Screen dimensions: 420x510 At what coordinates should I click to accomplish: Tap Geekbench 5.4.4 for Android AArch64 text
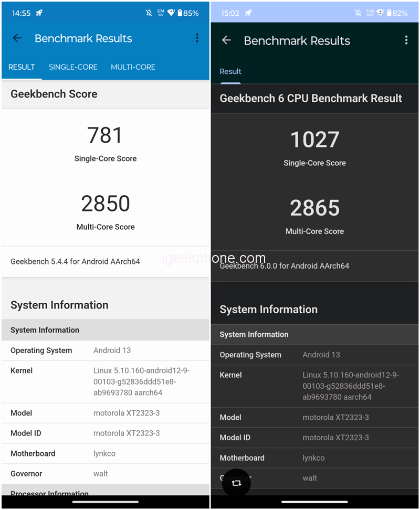pos(75,261)
